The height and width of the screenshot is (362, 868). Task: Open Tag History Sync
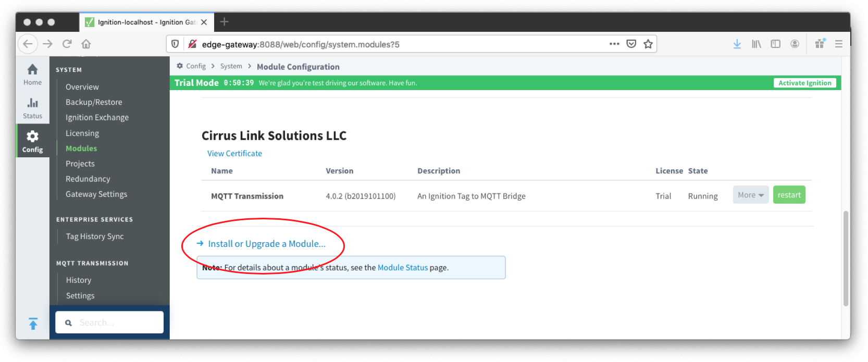click(x=95, y=236)
